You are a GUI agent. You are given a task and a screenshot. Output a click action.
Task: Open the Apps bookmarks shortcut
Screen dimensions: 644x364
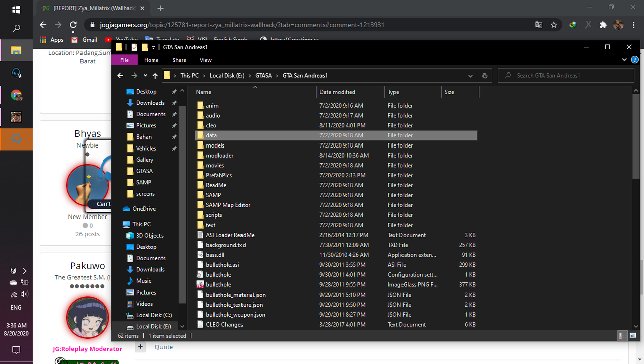[52, 40]
